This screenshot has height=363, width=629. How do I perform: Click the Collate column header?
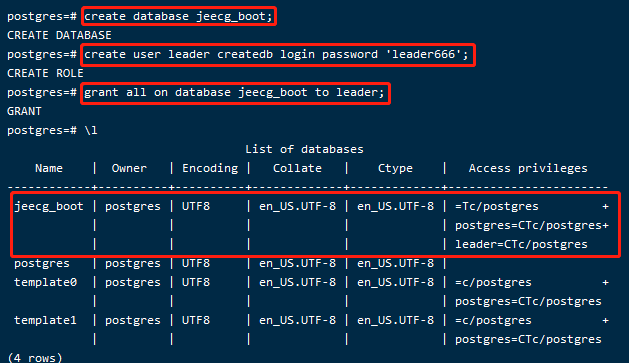[297, 168]
